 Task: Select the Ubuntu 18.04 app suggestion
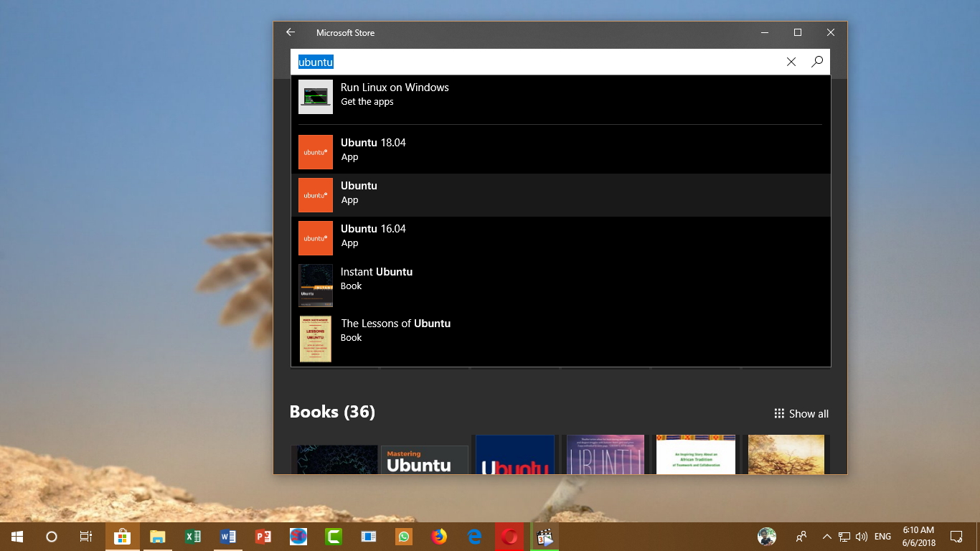(x=430, y=149)
